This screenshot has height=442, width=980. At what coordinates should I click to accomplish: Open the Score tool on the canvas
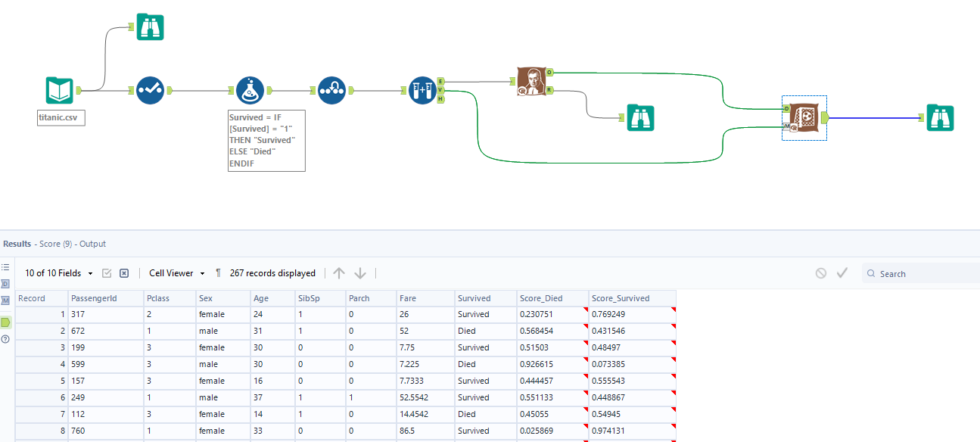pyautogui.click(x=803, y=117)
